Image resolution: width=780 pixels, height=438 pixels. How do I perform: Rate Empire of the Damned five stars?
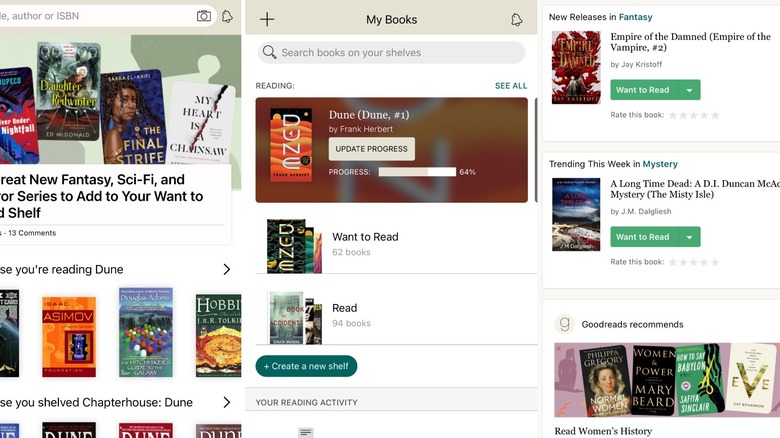pyautogui.click(x=714, y=115)
